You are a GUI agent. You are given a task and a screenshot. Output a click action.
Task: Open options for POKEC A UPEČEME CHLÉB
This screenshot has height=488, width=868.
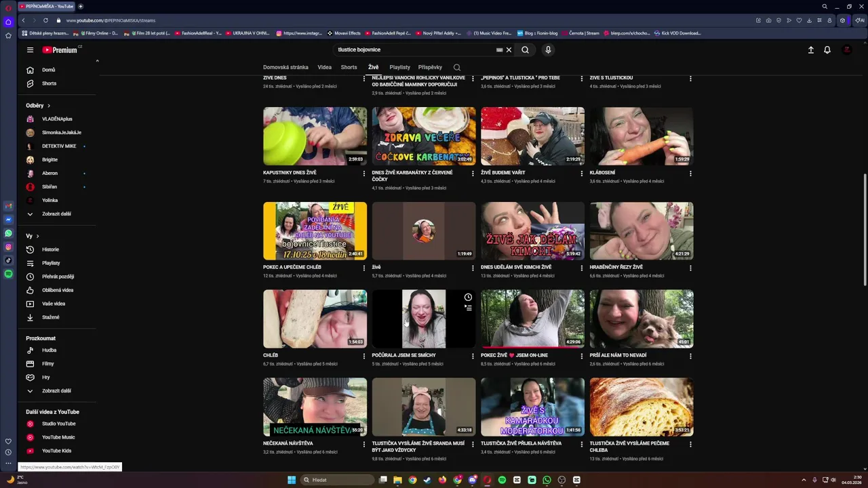(x=364, y=268)
